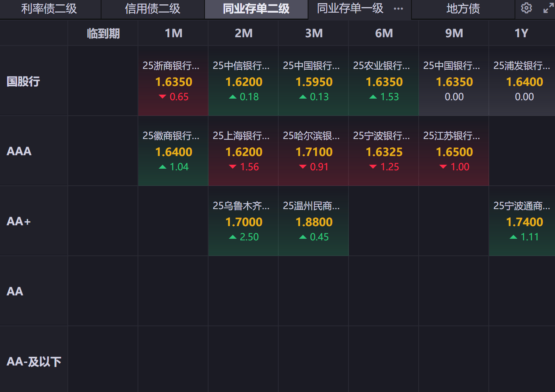Select the 25徽商银行 AAA quote cell
The image size is (555, 392).
click(173, 151)
